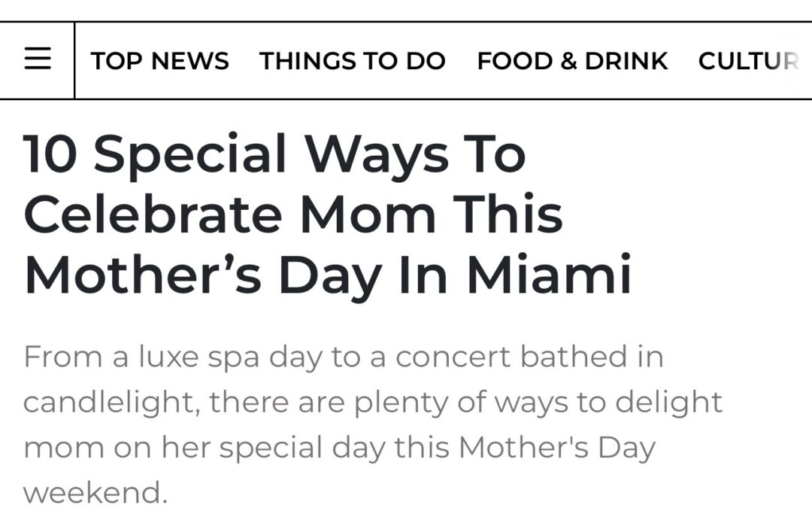Click the article headline's first line '10 Special Ways To'
The height and width of the screenshot is (508, 812).
(275, 154)
